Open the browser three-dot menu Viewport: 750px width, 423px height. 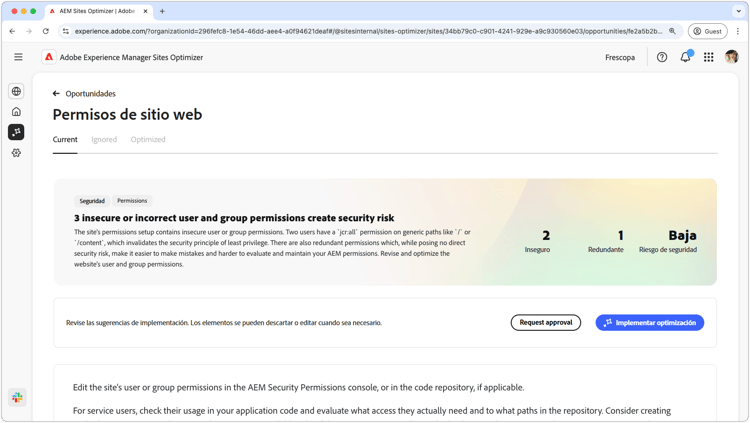(x=738, y=31)
